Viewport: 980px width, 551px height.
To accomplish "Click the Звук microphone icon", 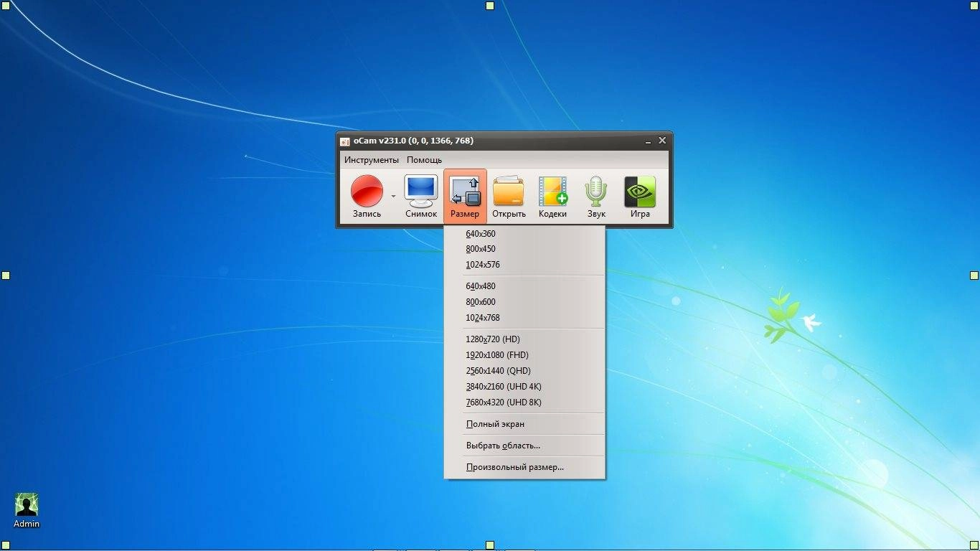I will point(596,196).
